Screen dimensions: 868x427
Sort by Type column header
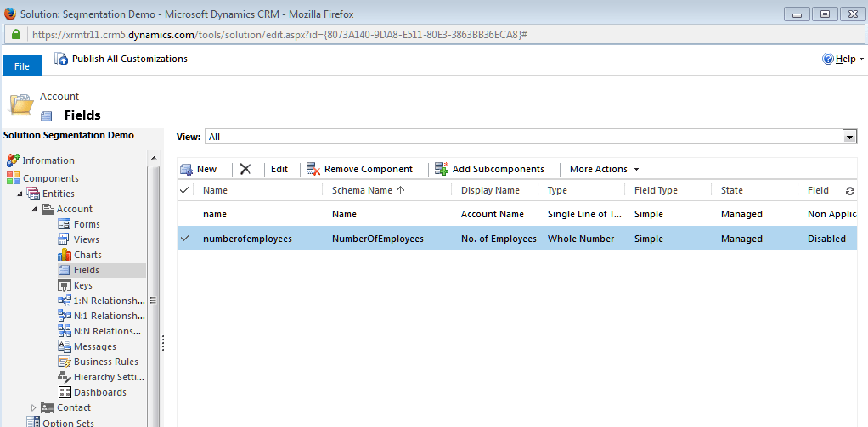coord(557,190)
